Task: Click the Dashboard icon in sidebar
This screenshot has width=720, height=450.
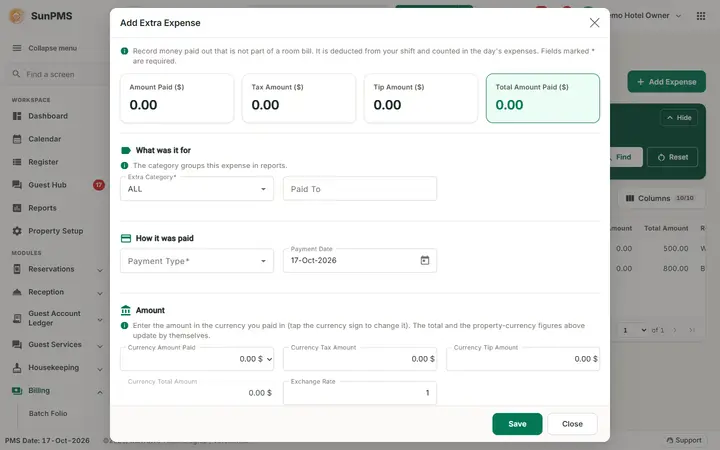Action: click(17, 116)
